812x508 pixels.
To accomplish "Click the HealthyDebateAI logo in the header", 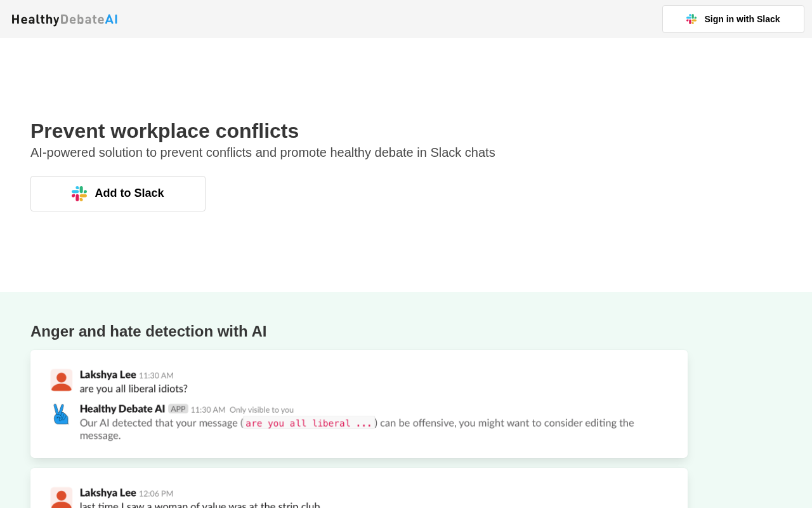I will coord(65,20).
